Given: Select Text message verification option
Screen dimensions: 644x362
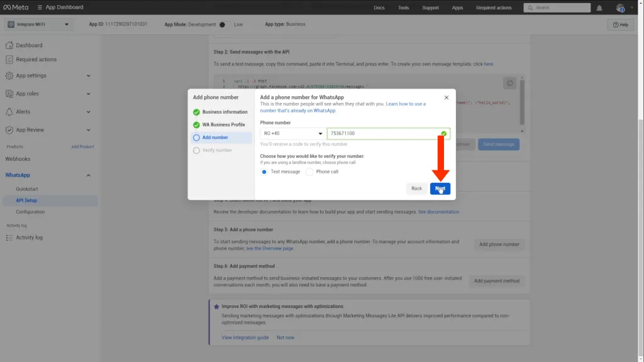Looking at the screenshot, I should pos(264,172).
